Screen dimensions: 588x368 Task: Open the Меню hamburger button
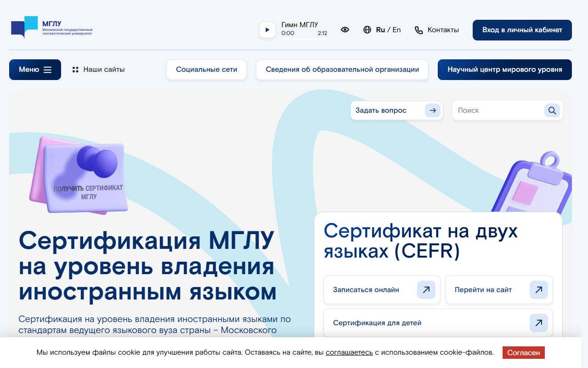pyautogui.click(x=35, y=69)
